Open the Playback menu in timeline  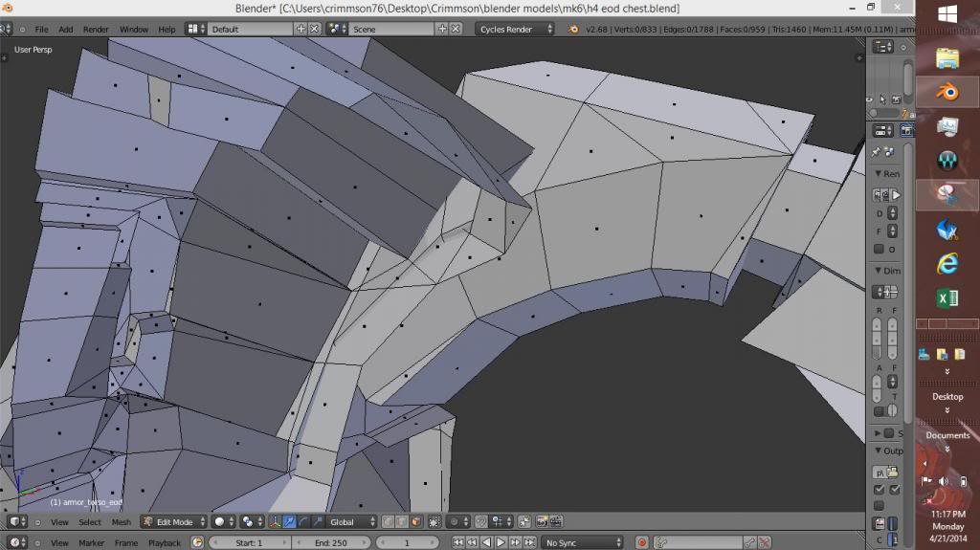(164, 542)
